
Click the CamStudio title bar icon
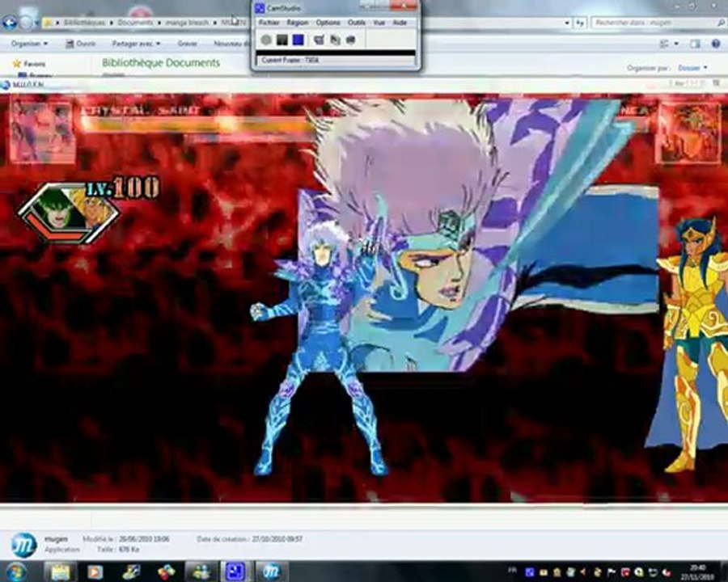(x=260, y=8)
